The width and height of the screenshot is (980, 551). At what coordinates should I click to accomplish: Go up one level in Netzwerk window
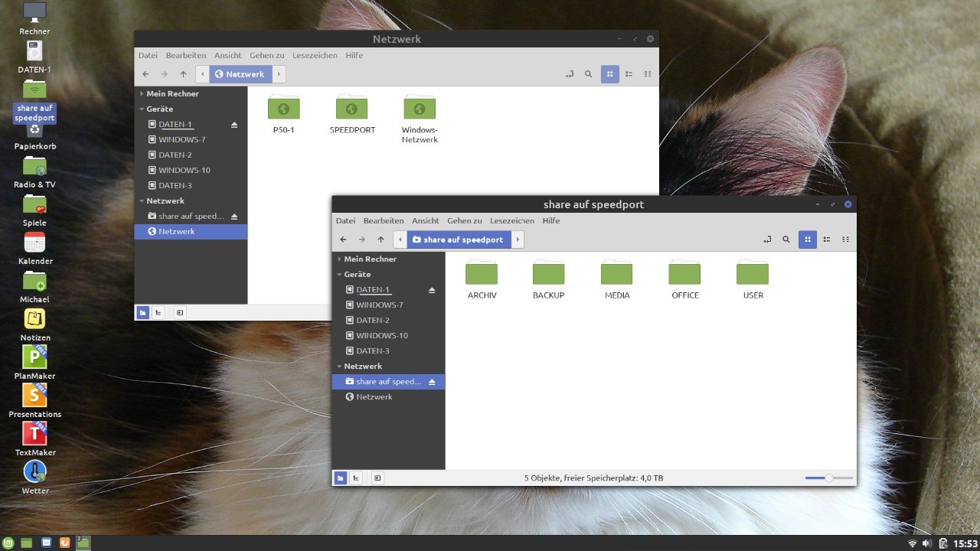[x=183, y=74]
